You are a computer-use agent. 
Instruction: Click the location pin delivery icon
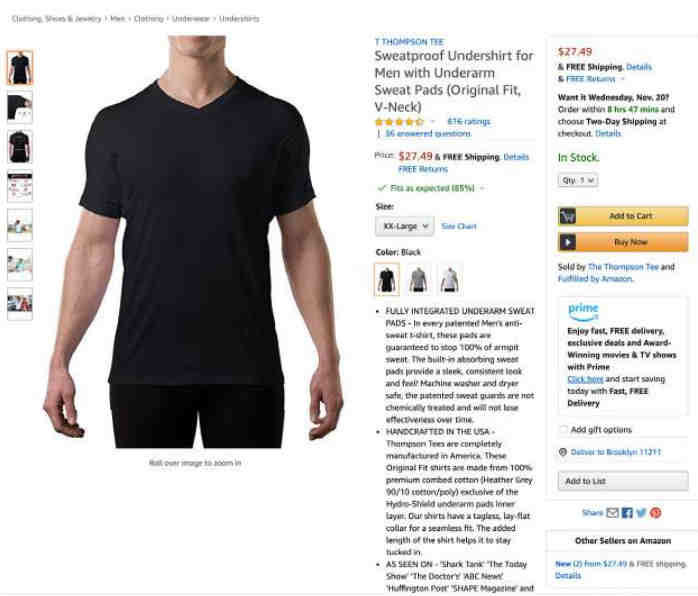[563, 452]
